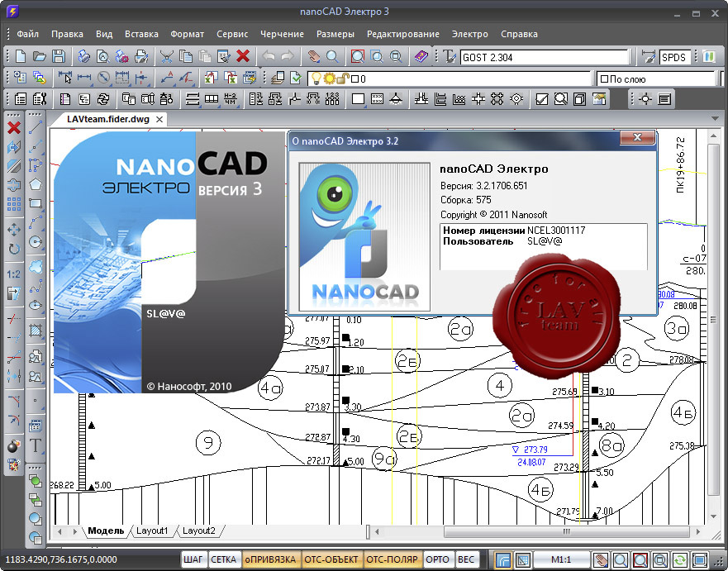Switch to the Layout1 tab

click(x=152, y=531)
